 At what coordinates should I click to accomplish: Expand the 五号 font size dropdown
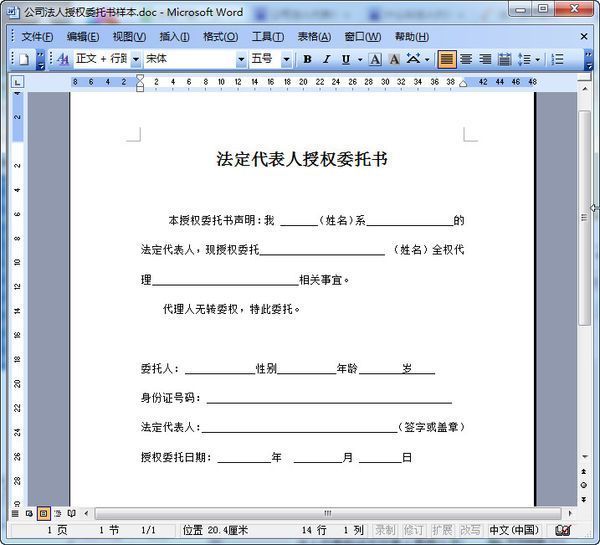click(x=286, y=59)
